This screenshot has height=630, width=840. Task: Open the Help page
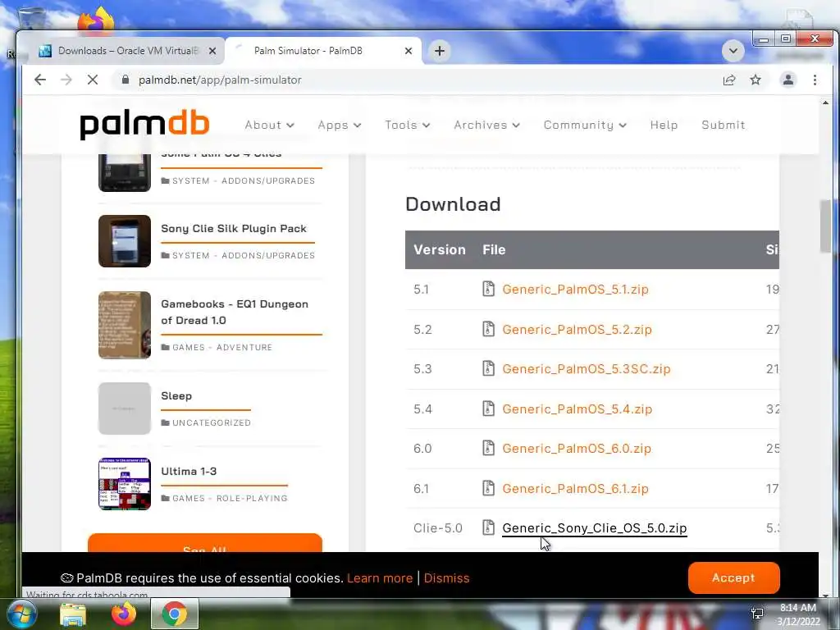pos(664,125)
